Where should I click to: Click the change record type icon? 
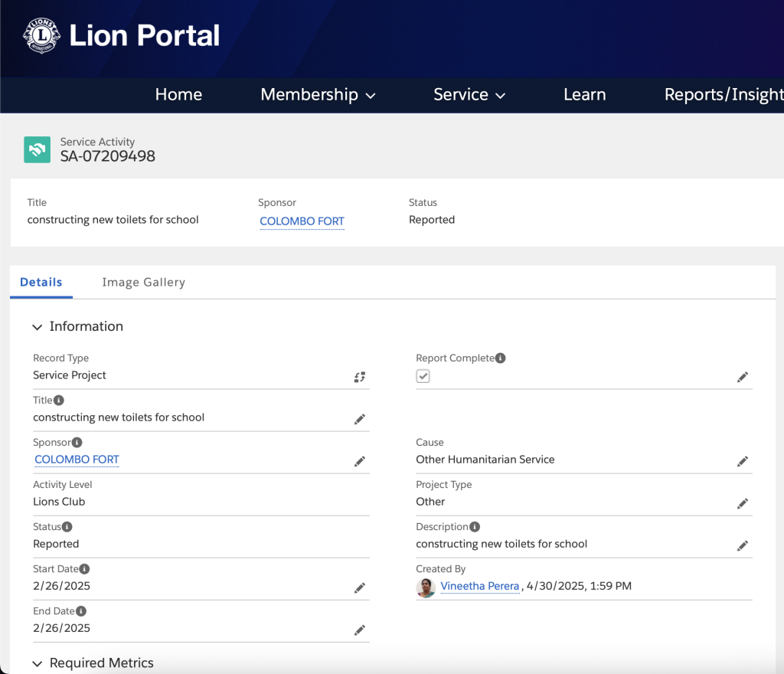click(x=360, y=377)
